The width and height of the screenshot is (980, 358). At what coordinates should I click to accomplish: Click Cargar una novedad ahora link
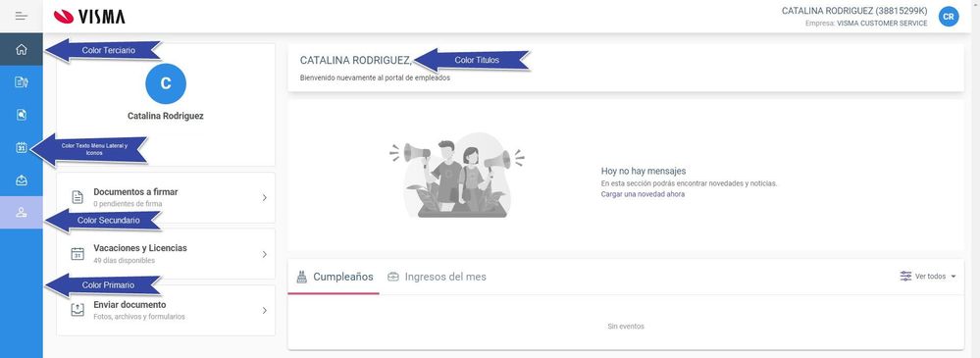coord(643,194)
